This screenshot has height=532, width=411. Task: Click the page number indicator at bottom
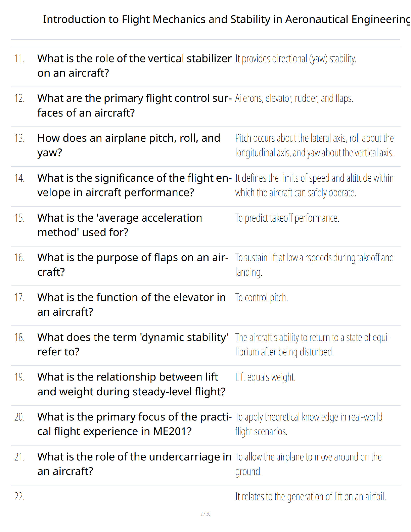(205, 514)
